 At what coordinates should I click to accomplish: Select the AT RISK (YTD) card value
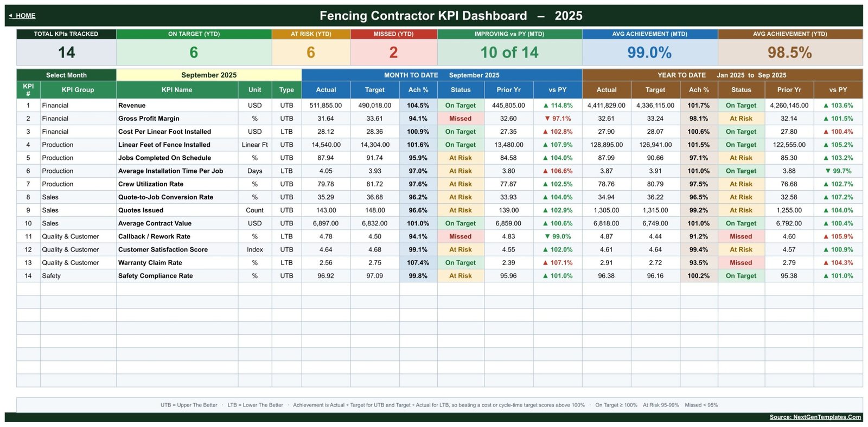(311, 53)
